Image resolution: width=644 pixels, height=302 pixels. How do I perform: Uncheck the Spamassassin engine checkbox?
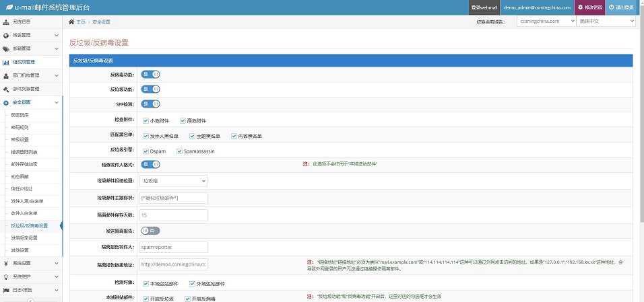pos(179,151)
